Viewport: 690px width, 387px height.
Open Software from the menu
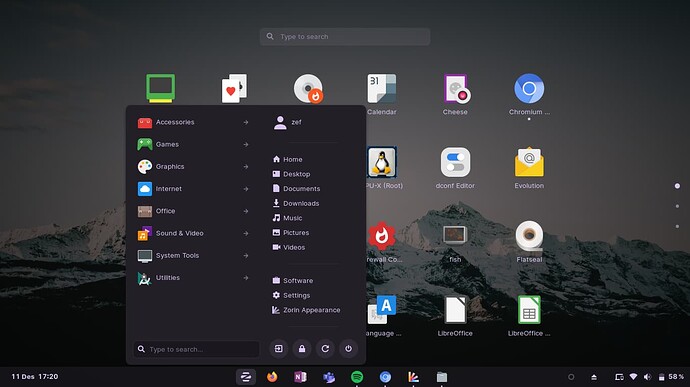point(293,280)
